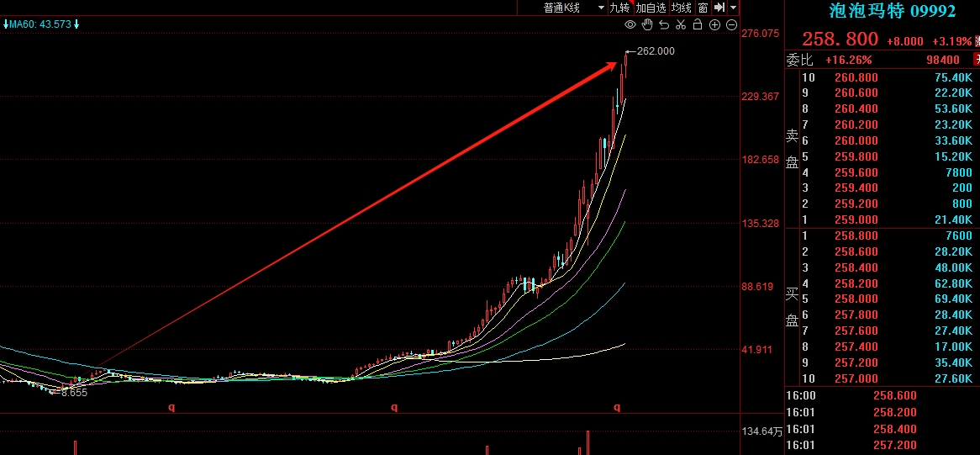Screen dimensions: 980x455
Task: Open the 窗 window menu item
Action: tap(703, 8)
